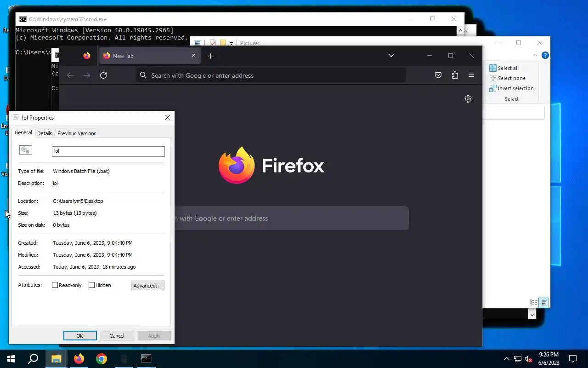The height and width of the screenshot is (368, 588).
Task: Open the notification center icon
Action: (573, 359)
